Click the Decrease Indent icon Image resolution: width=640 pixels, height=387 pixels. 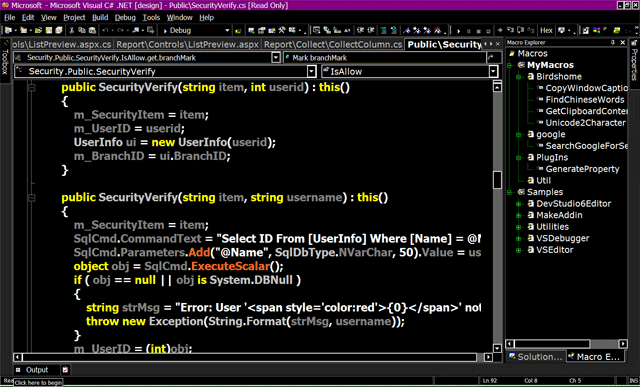click(361, 30)
